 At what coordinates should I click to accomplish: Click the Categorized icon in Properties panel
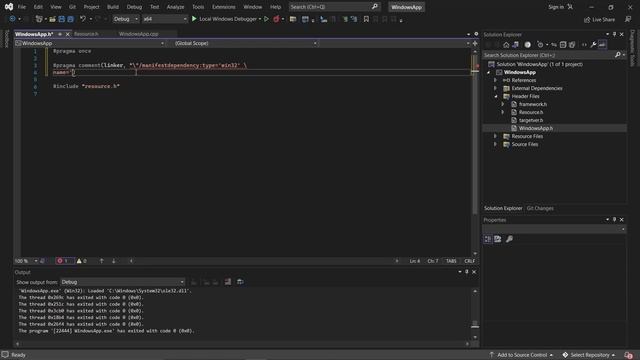488,239
